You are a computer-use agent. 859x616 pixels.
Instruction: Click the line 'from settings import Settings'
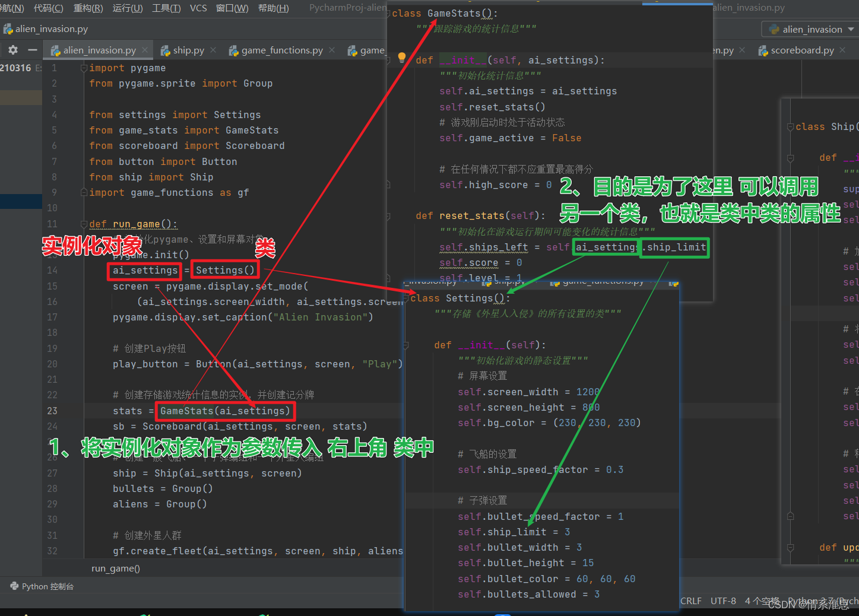[x=175, y=115]
